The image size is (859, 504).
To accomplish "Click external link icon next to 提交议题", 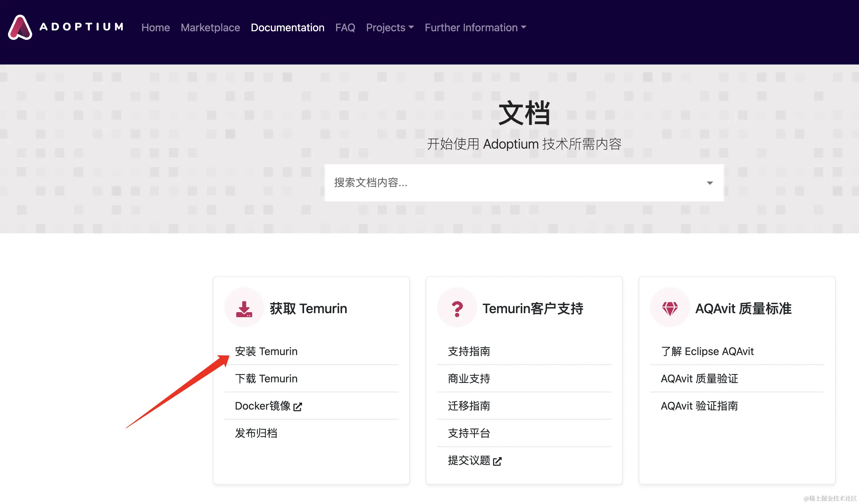I will coord(497,461).
